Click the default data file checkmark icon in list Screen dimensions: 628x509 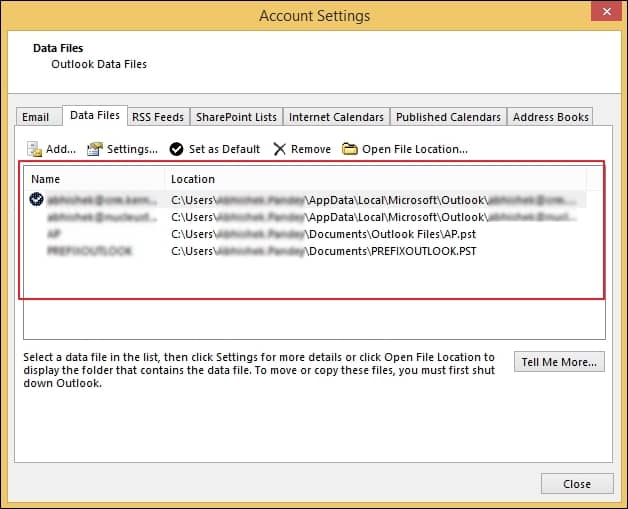[x=36, y=199]
